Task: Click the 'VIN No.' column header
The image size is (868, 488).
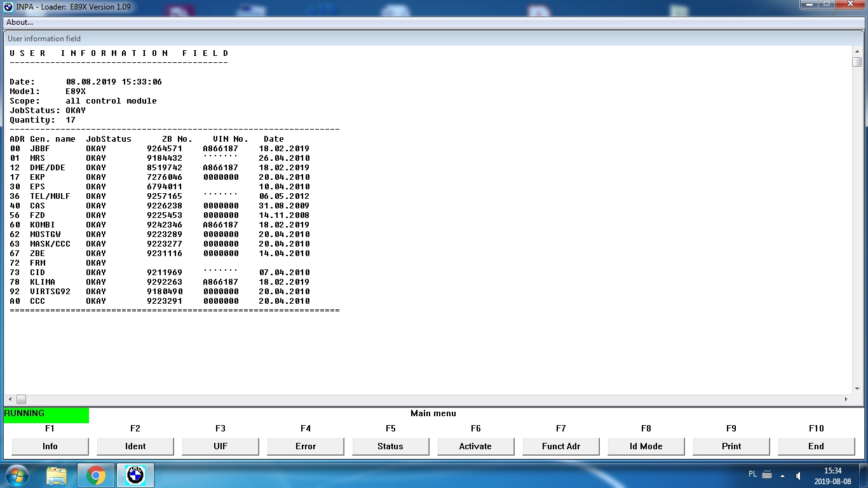Action: 231,139
